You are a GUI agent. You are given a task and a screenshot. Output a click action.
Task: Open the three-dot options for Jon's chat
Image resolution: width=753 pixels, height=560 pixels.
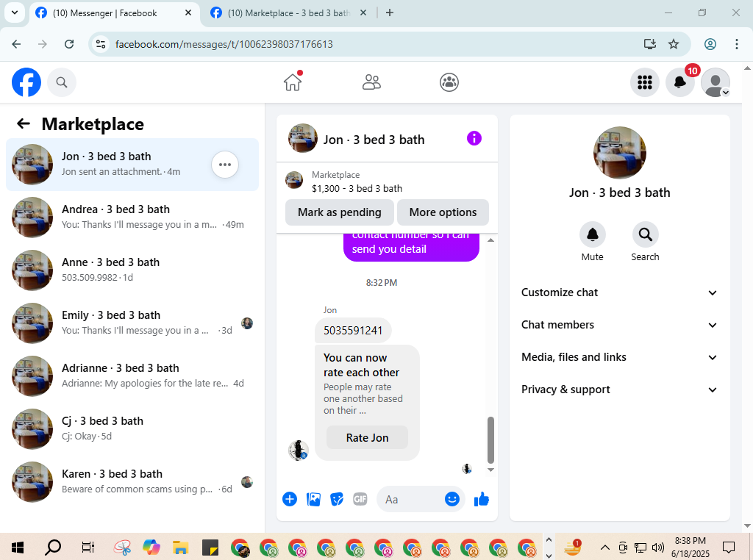(225, 165)
